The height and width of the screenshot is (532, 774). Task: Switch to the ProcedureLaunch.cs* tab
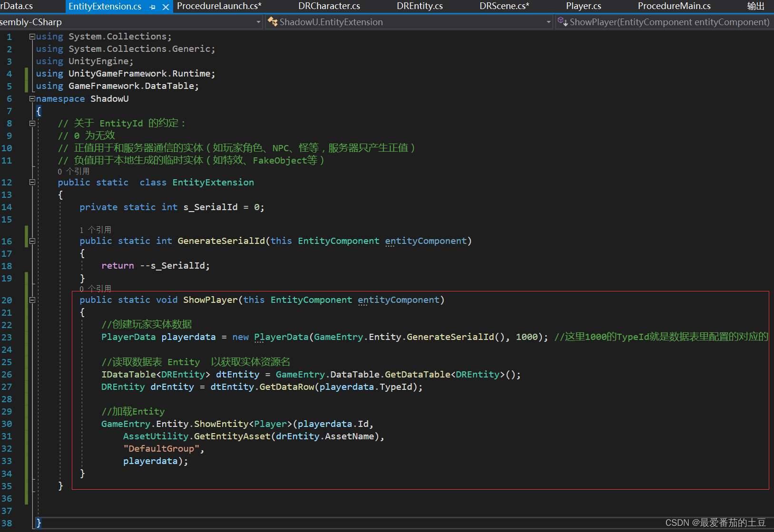tap(219, 6)
